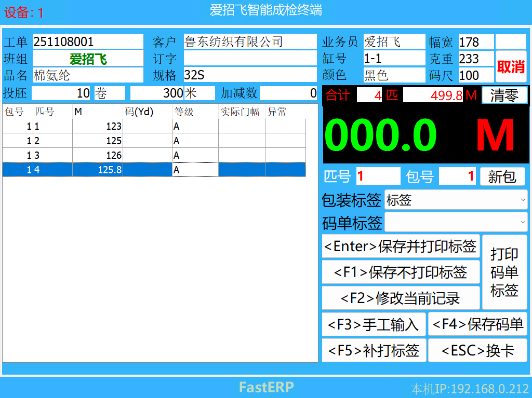
Task: Click Enter 保存并打印标签 button
Action: coord(400,246)
